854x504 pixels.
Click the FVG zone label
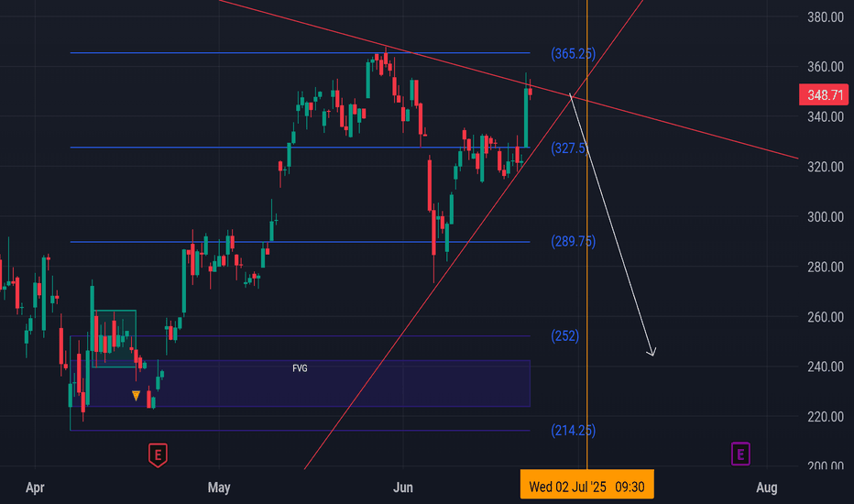300,368
